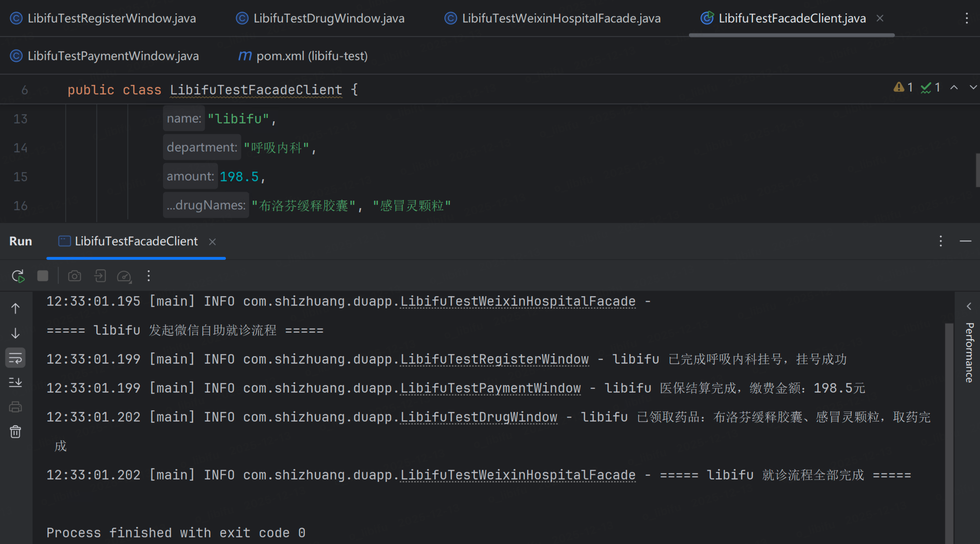
Task: Click the down arrow in console gutter
Action: (15, 333)
